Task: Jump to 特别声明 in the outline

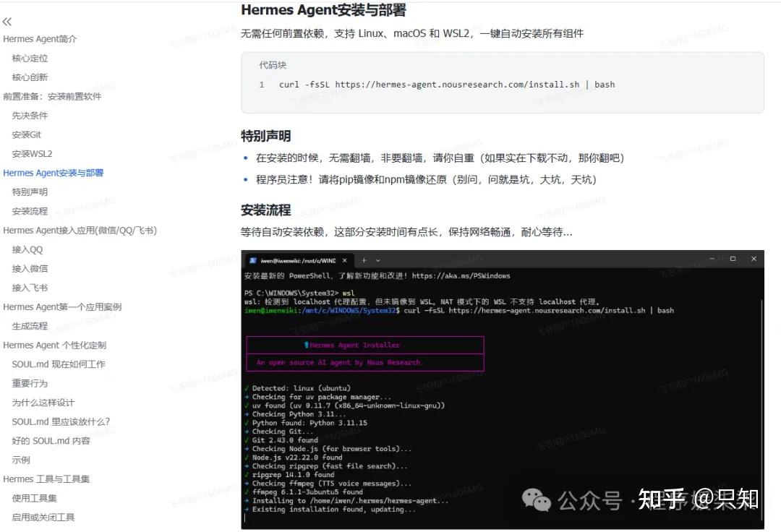Action: pyautogui.click(x=30, y=192)
